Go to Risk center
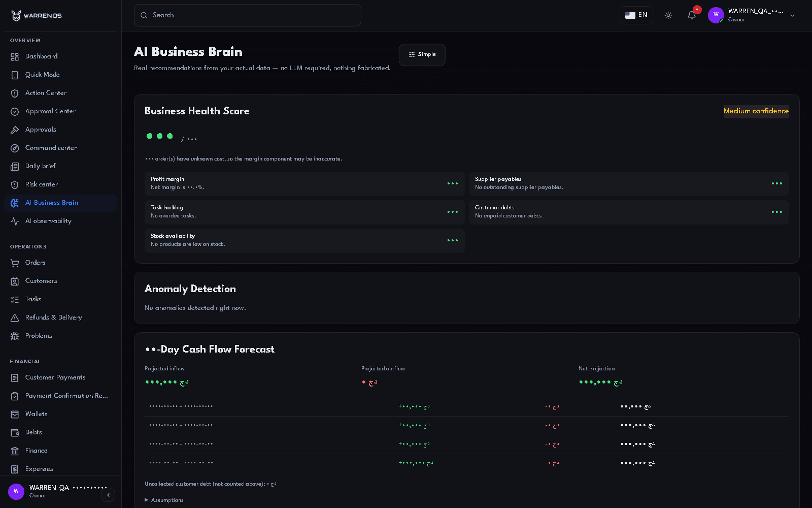 pyautogui.click(x=60, y=184)
